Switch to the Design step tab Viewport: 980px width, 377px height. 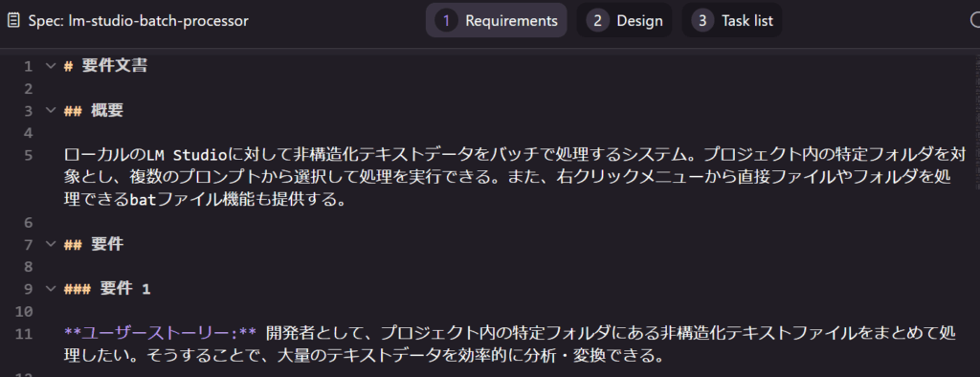[624, 21]
